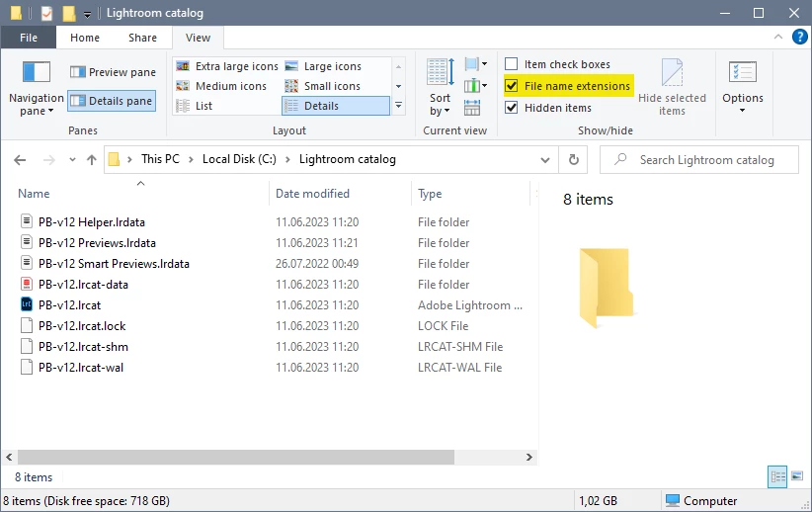Select Extra large icons layout

227,66
